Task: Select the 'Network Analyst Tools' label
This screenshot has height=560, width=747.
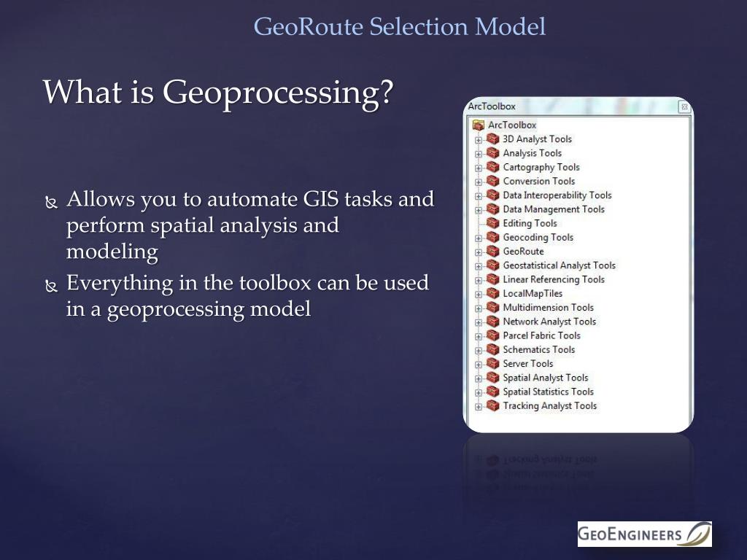Action: 549,322
